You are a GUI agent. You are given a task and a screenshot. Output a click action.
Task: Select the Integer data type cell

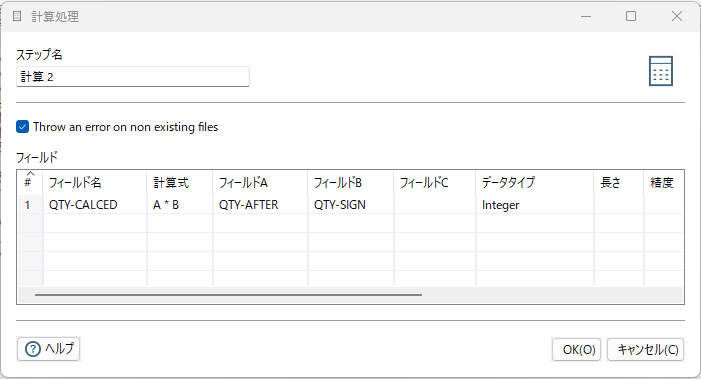tap(535, 205)
